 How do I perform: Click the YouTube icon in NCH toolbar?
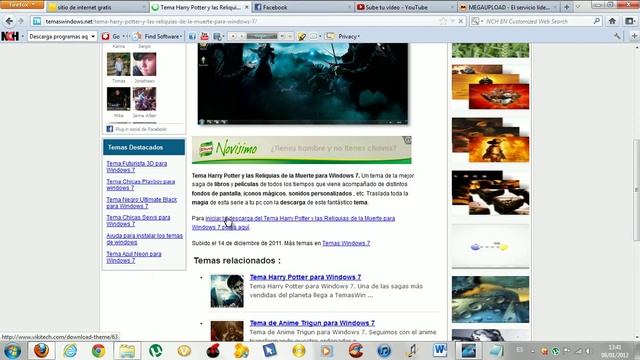(204, 36)
